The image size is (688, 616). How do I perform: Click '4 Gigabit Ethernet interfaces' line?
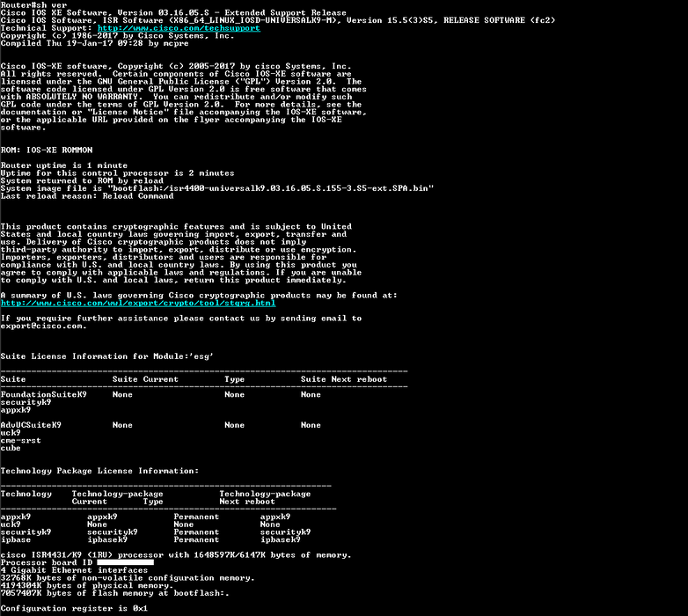pos(74,570)
